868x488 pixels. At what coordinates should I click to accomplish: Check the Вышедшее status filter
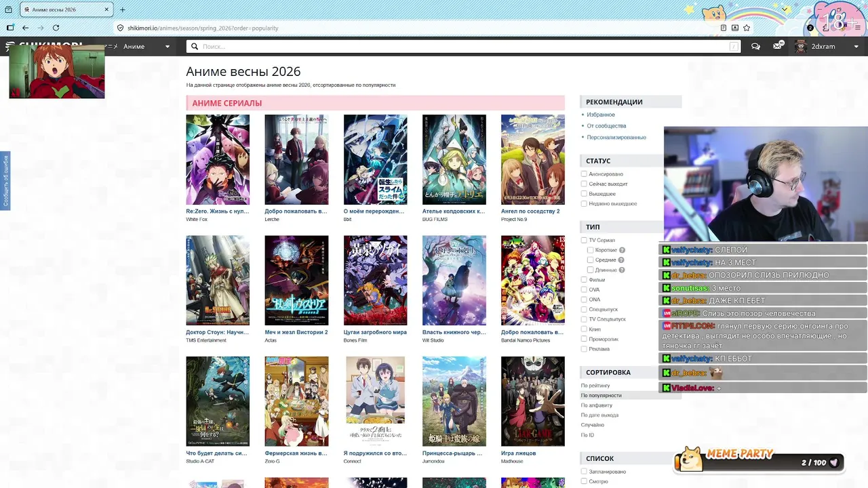pos(584,194)
